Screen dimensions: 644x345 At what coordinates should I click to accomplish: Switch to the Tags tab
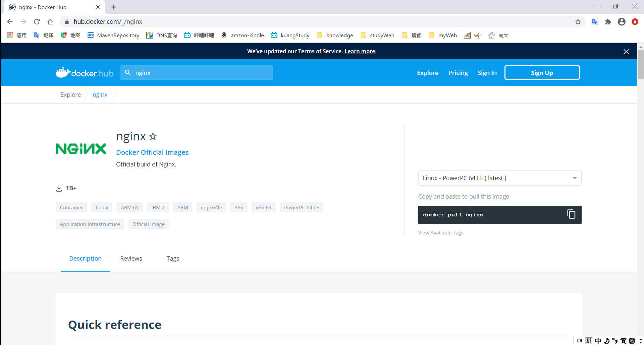173,259
